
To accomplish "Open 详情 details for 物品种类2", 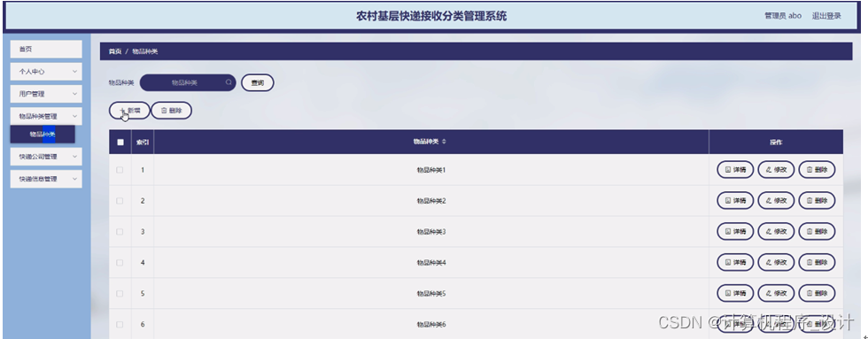I will tap(735, 201).
